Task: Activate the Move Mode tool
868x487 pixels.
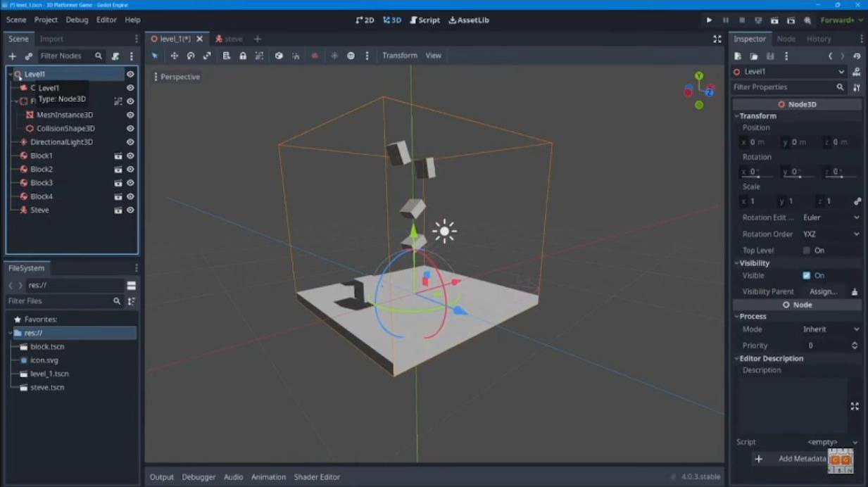Action: point(174,56)
